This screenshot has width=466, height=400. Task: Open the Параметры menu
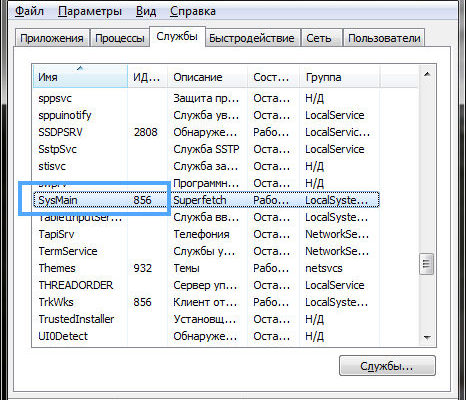tap(90, 11)
